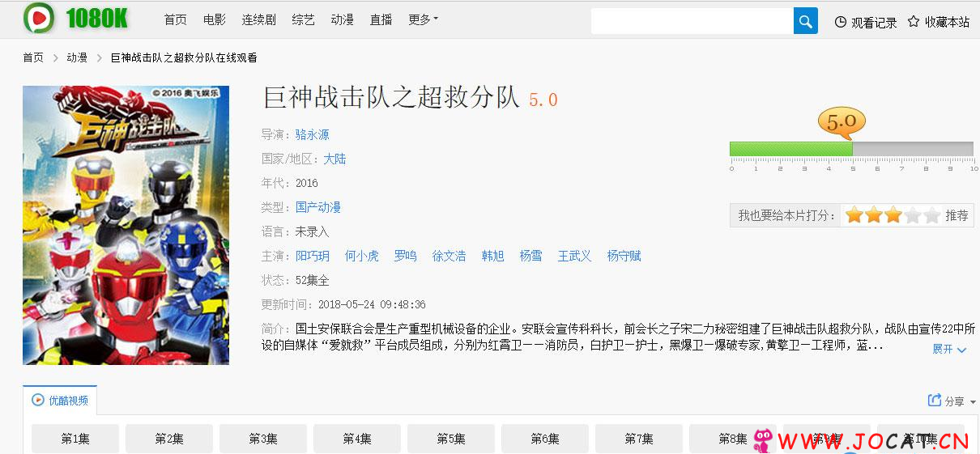Click the year value 2016
The width and height of the screenshot is (980, 454).
pyautogui.click(x=307, y=183)
